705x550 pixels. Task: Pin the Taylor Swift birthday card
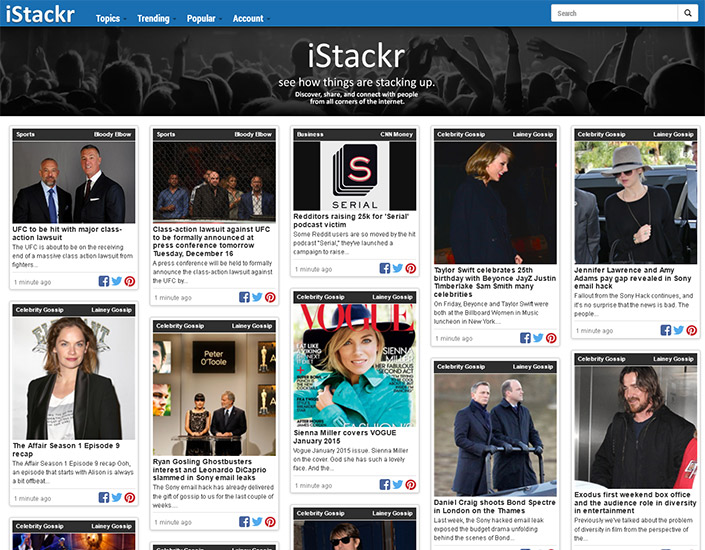coord(551,338)
